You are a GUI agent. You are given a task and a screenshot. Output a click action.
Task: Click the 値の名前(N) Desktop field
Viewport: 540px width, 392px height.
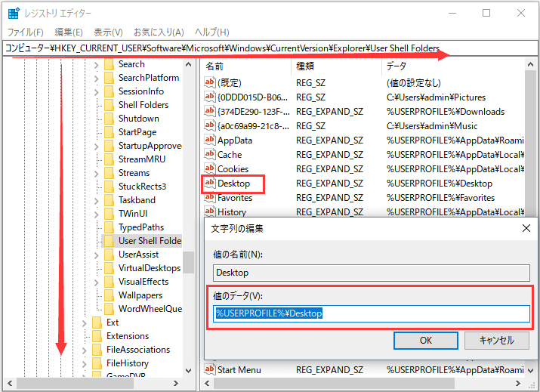372,273
